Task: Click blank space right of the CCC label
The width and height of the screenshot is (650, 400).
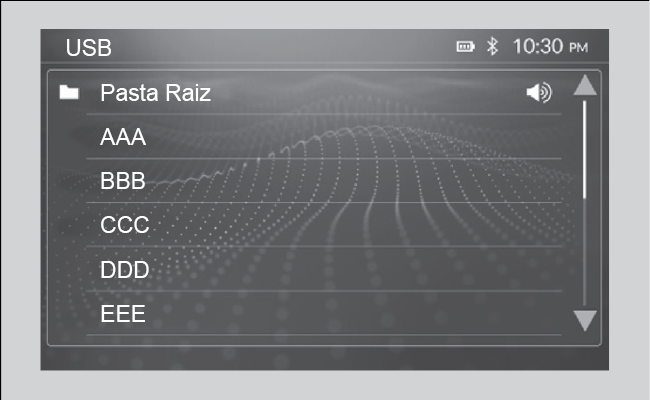Action: [x=350, y=225]
